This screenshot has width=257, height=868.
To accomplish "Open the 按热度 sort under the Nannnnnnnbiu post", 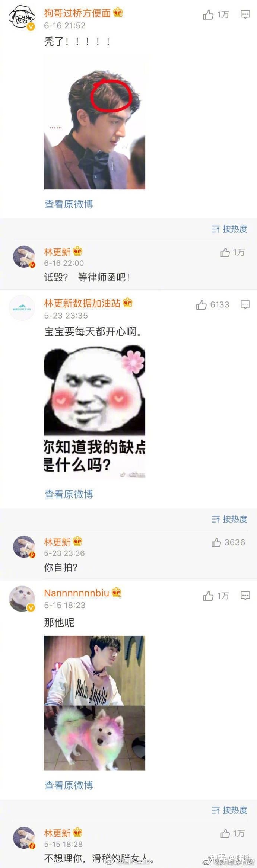I will click(229, 810).
